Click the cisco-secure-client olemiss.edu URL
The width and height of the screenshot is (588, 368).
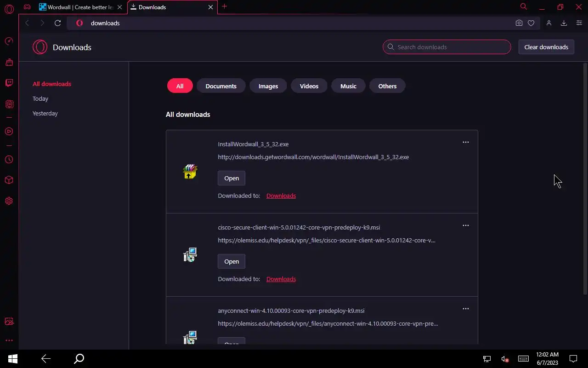[327, 240]
